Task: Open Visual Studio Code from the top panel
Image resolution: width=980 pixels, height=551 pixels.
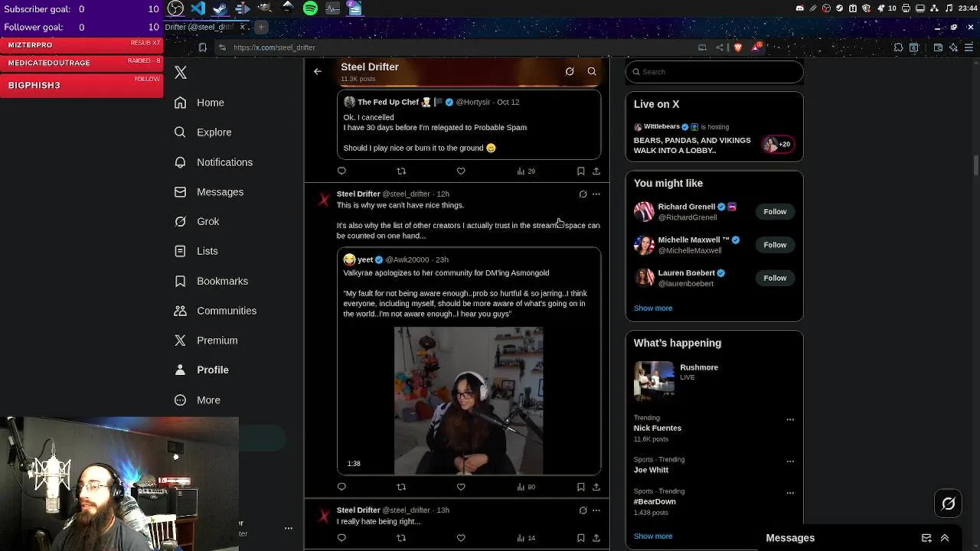Action: coord(198,8)
